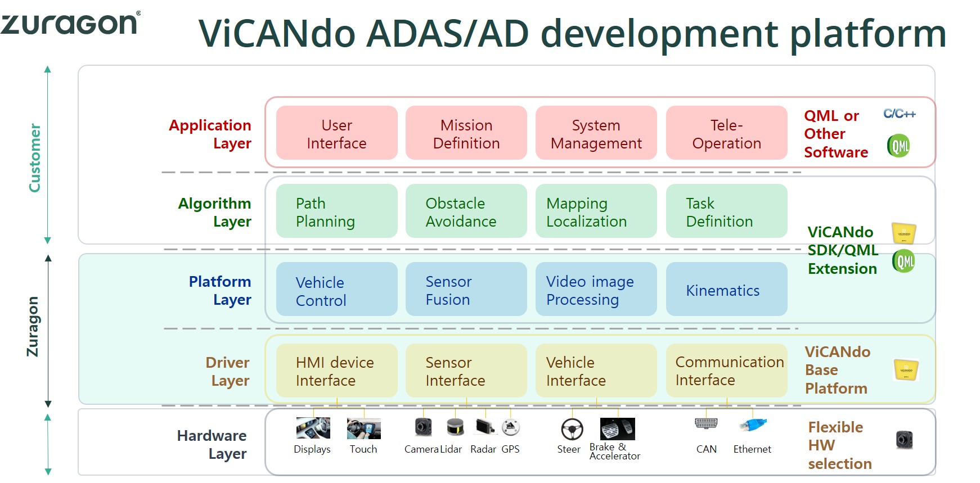This screenshot has width=980, height=483.
Task: Click the ViCANdo Base Platform text
Action: [x=838, y=370]
